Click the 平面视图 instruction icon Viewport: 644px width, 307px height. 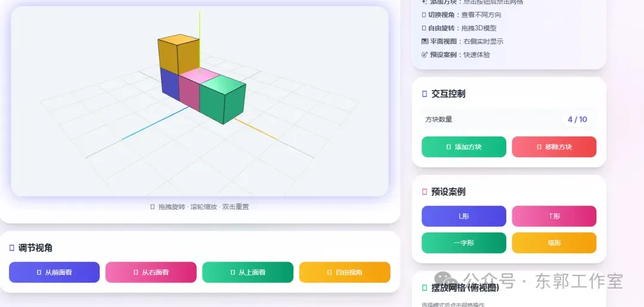coord(425,42)
